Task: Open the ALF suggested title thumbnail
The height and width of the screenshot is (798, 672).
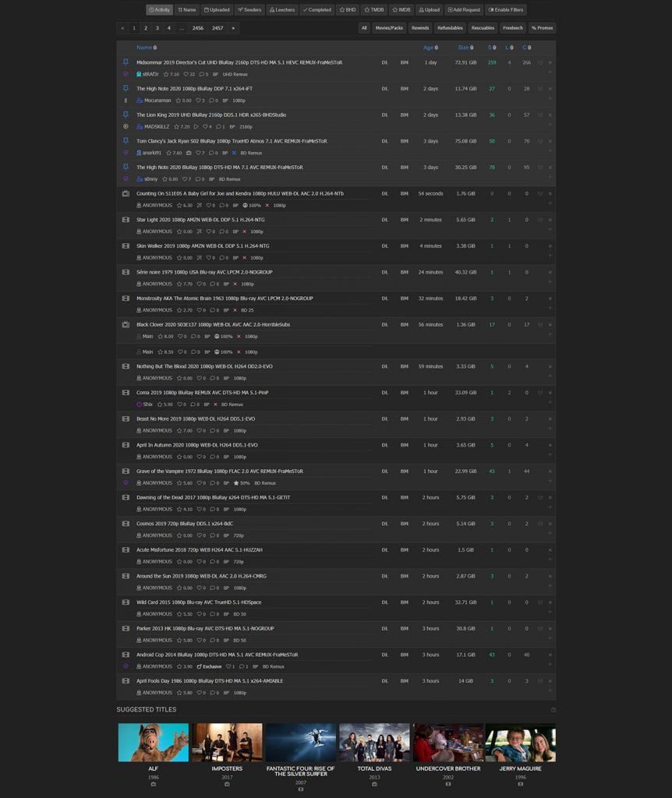Action: pyautogui.click(x=153, y=743)
